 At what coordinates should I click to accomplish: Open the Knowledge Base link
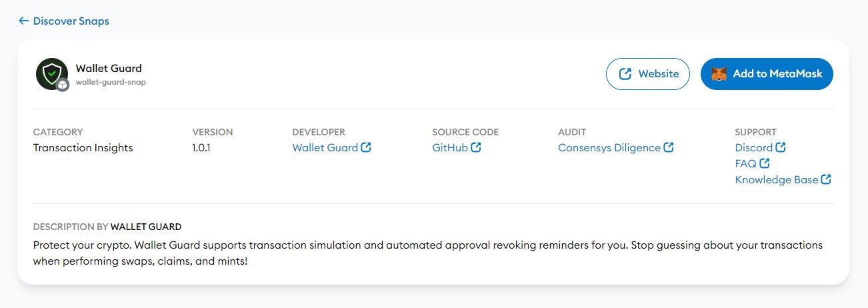coord(776,180)
